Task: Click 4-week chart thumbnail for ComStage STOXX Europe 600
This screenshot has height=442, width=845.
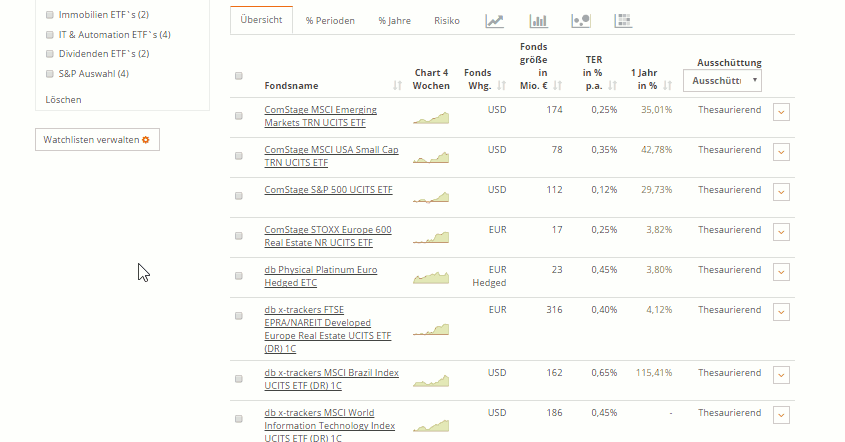Action: coord(431,237)
